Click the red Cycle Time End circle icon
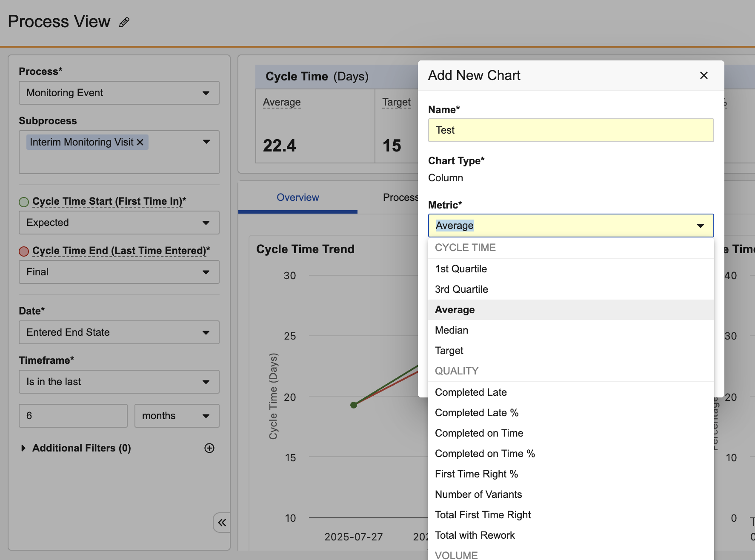This screenshot has width=755, height=560. point(24,251)
